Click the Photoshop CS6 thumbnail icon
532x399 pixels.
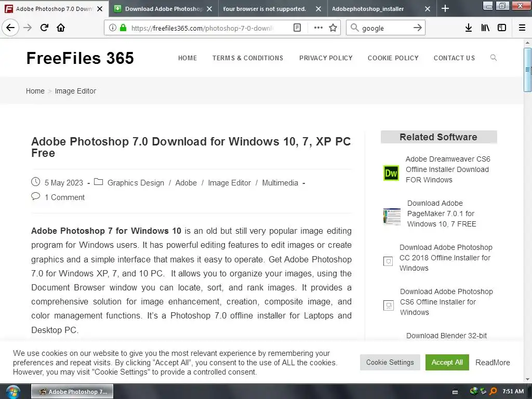point(389,305)
